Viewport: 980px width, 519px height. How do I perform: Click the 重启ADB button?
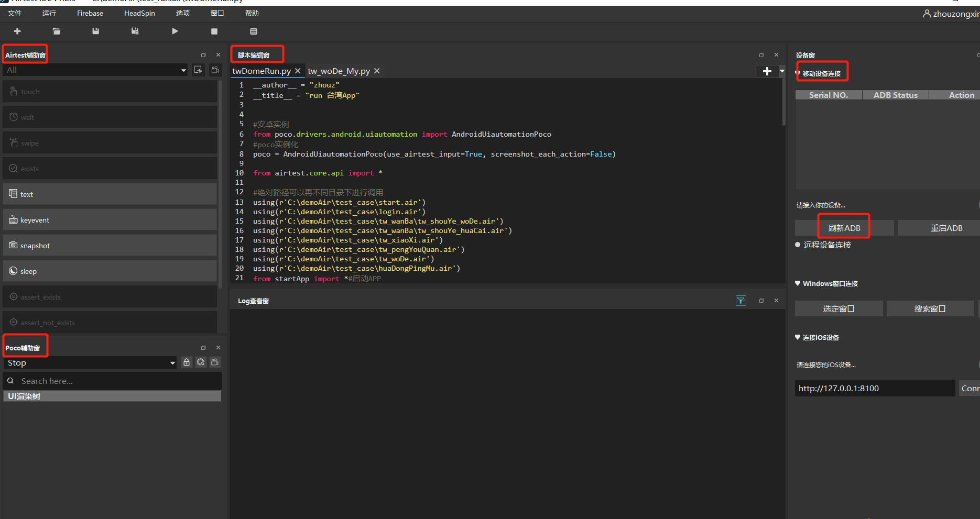[x=946, y=228]
